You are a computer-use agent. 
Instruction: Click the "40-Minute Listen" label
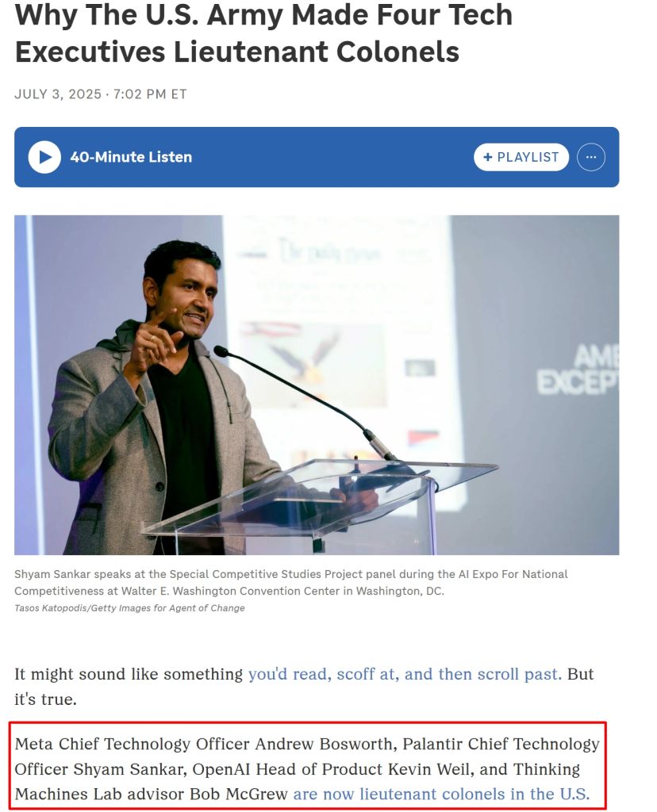coord(131,157)
